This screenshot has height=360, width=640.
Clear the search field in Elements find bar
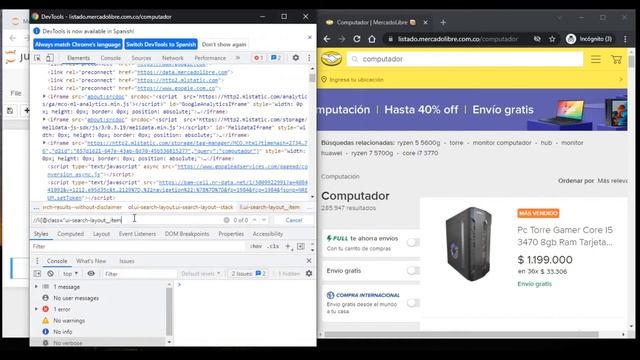(227, 220)
